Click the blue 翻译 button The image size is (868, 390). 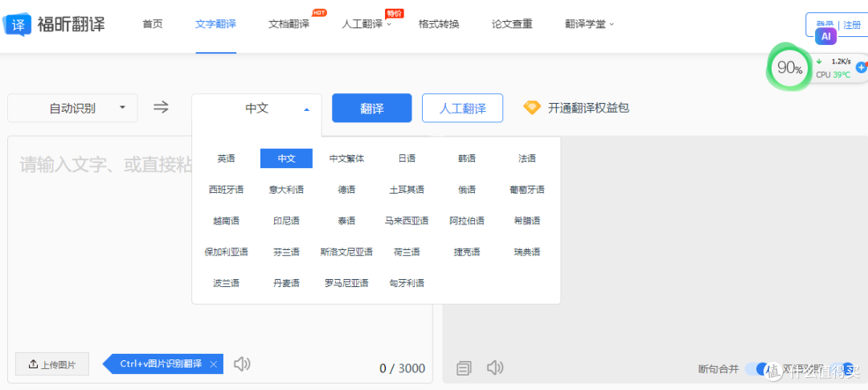coord(372,108)
